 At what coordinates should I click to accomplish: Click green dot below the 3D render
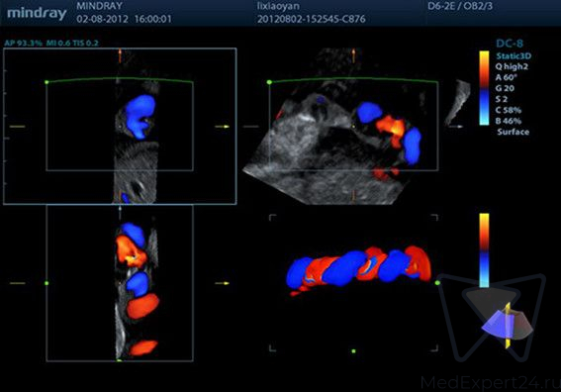point(353,351)
